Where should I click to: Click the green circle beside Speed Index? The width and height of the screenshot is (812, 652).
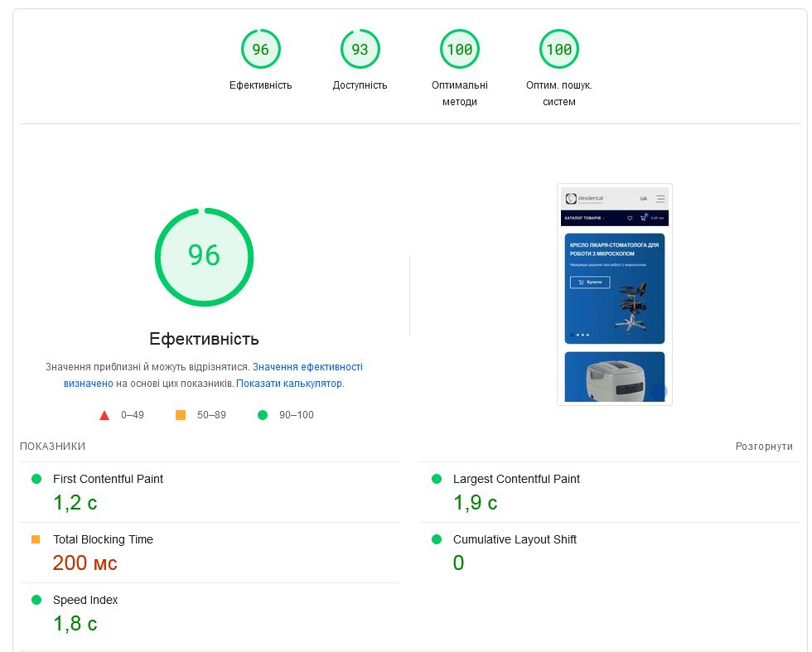[36, 600]
